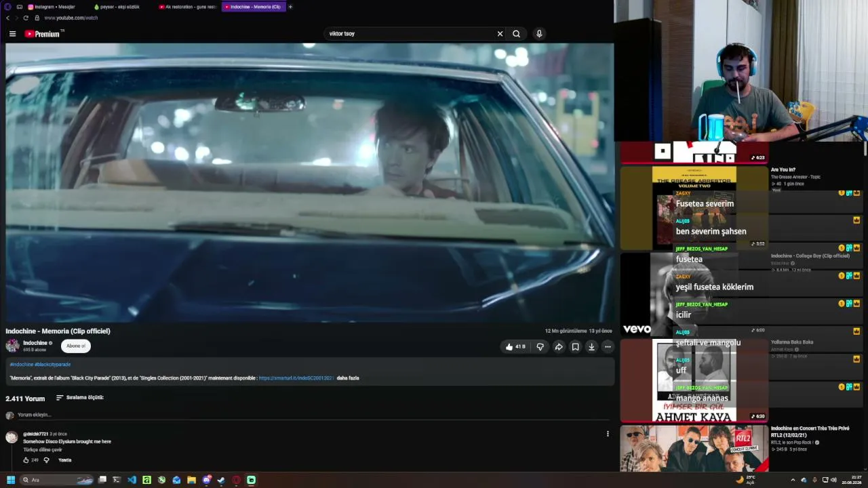The width and height of the screenshot is (868, 488).
Task: Open the comment's three-dot options menu
Action: [608, 434]
